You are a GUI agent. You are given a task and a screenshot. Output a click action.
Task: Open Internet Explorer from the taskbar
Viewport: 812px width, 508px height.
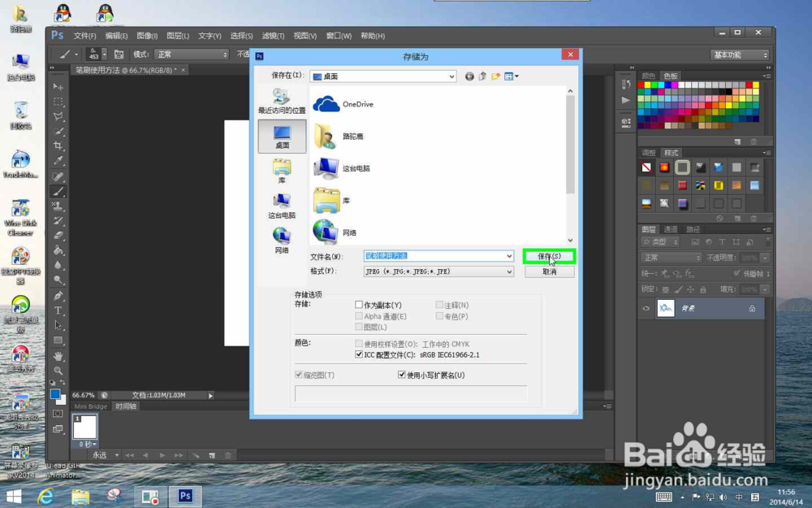(46, 497)
